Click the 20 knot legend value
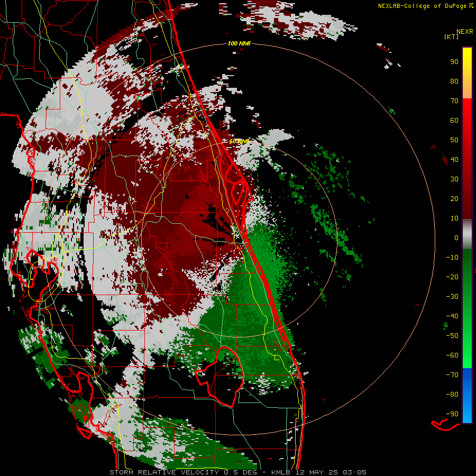476x476 pixels. coord(454,198)
